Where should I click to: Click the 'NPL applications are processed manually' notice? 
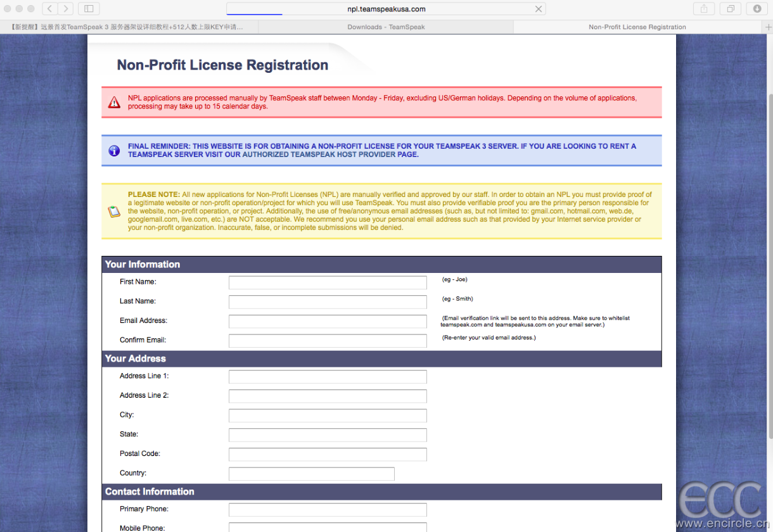click(382, 102)
